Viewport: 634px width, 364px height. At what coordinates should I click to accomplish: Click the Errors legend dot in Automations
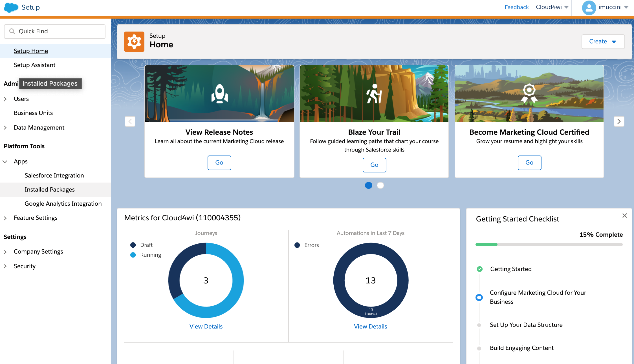point(297,245)
